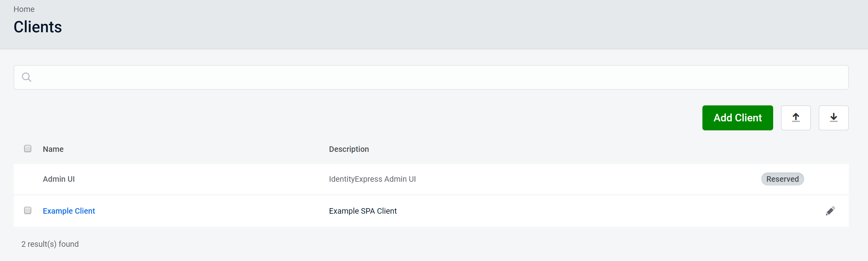Image resolution: width=868 pixels, height=261 pixels.
Task: Sort by the Description column header
Action: (x=348, y=149)
